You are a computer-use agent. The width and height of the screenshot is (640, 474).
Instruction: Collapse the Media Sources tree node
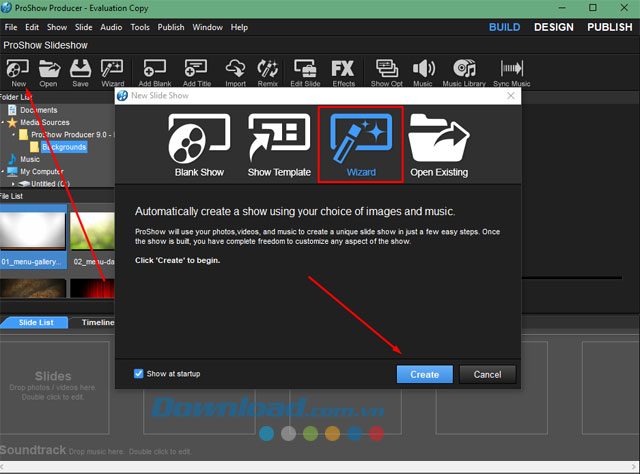click(x=3, y=122)
